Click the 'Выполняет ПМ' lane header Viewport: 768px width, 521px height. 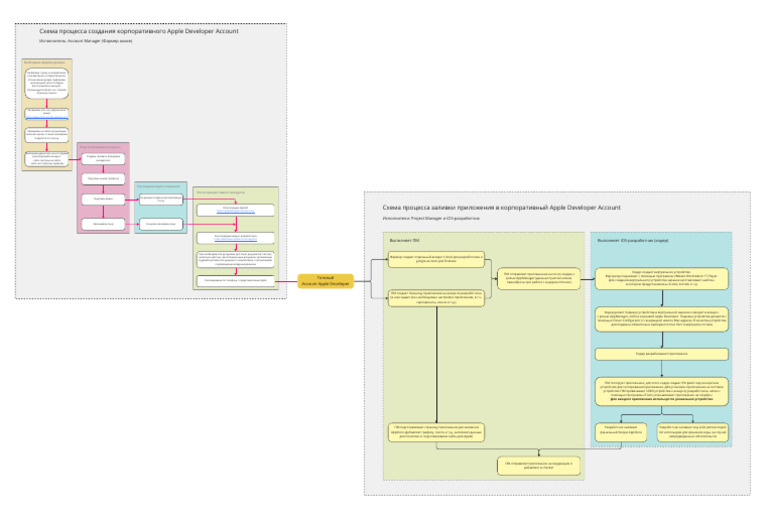tap(404, 240)
